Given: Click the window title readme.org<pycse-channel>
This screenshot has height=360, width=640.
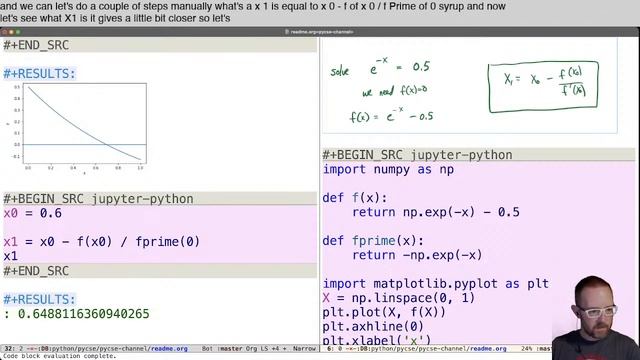Looking at the screenshot, I should (319, 32).
